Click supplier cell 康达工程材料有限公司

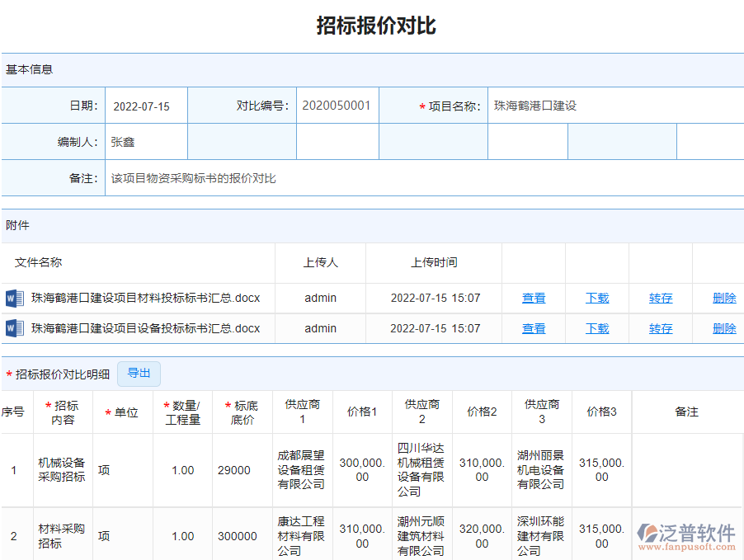coord(302,535)
